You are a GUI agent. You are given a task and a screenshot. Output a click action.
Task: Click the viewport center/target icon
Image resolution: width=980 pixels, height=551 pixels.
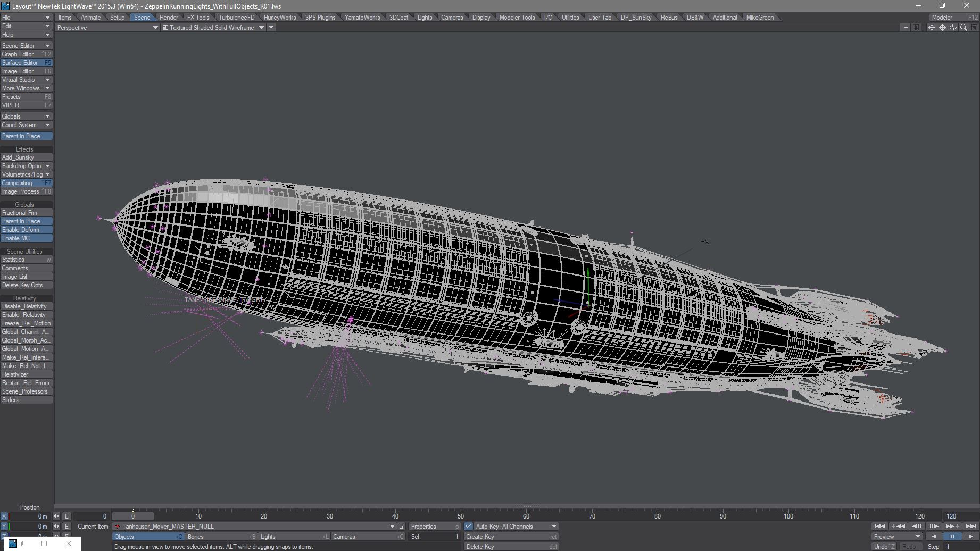(932, 28)
